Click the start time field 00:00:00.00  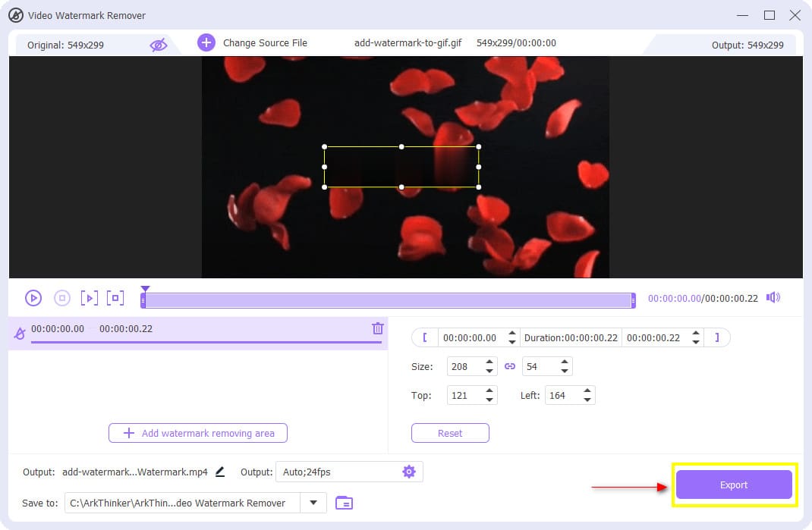pos(471,338)
